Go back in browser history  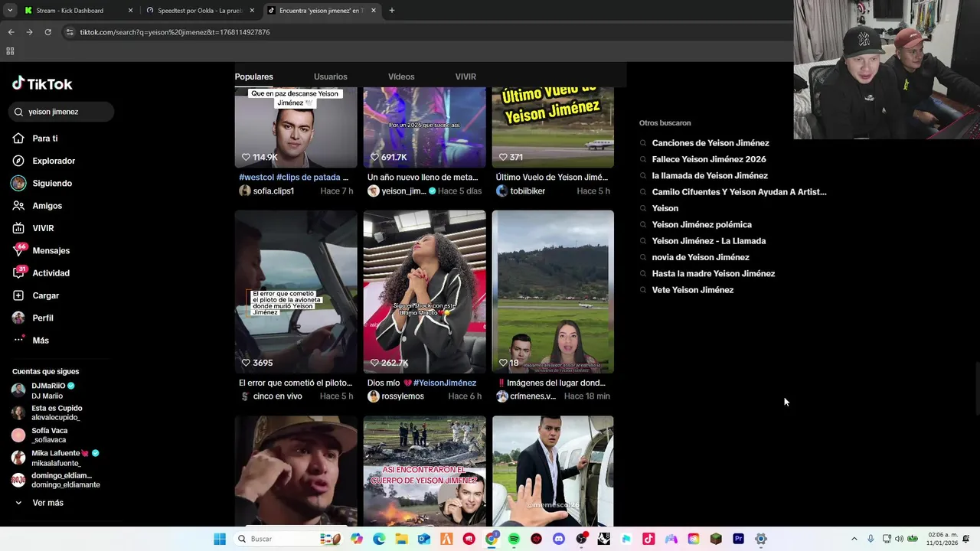coord(11,32)
